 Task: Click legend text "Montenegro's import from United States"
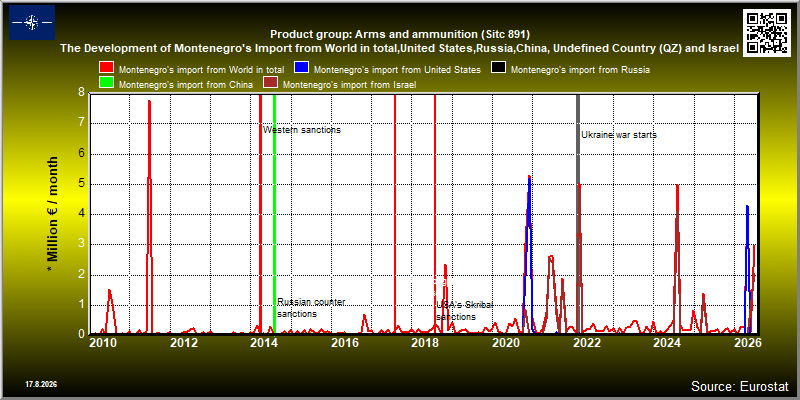coord(397,69)
